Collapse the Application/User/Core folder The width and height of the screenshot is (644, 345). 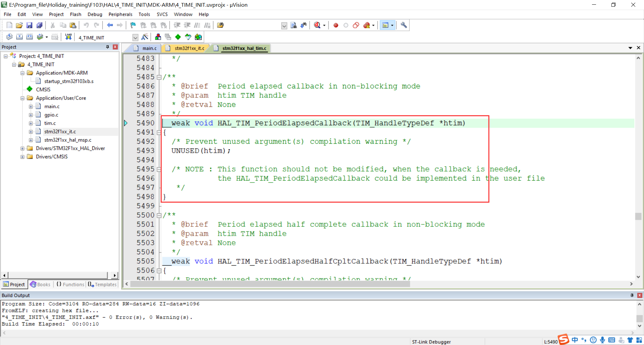point(22,98)
